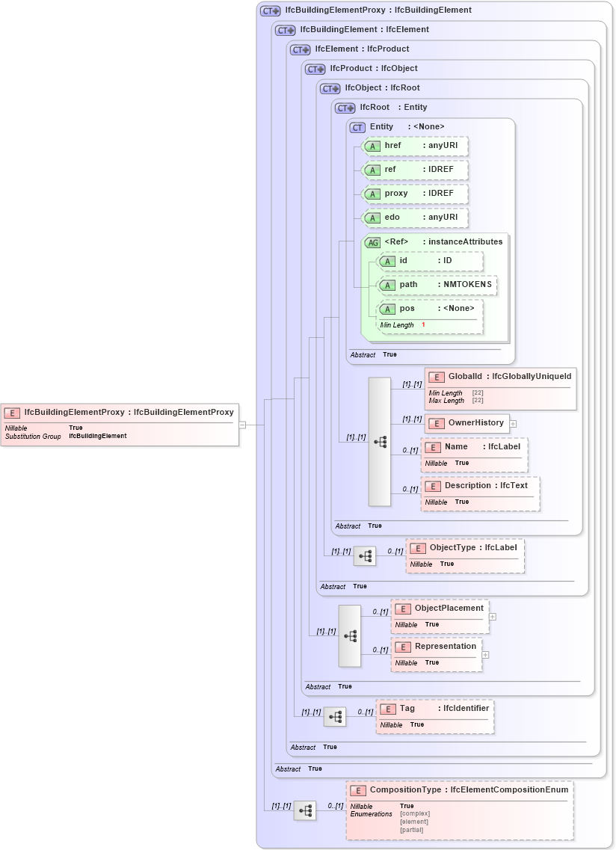Expand OwnerHistory with its plus button
This screenshot has height=850, width=616.
coord(513,423)
